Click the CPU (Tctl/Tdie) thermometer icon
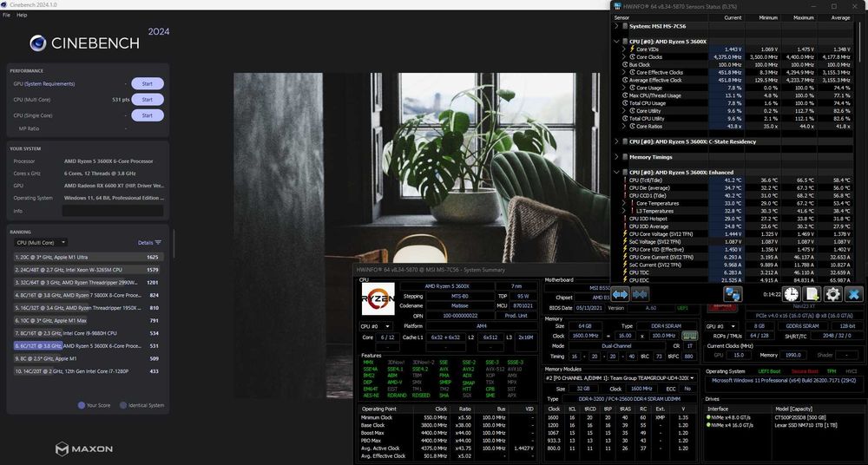The image size is (868, 465). (x=626, y=180)
